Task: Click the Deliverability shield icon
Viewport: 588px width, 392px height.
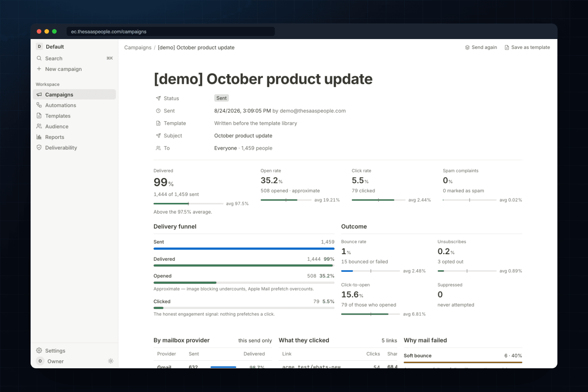Action: (39, 147)
